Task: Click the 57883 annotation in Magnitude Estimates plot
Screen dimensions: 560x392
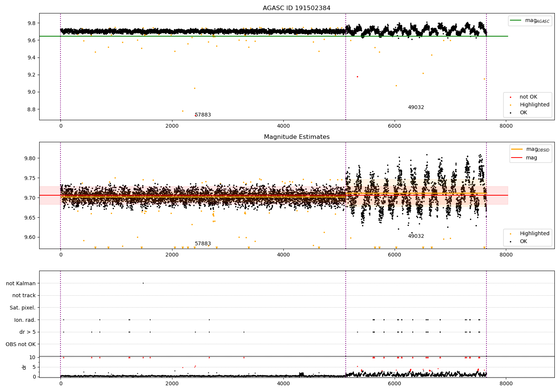Action: click(203, 244)
